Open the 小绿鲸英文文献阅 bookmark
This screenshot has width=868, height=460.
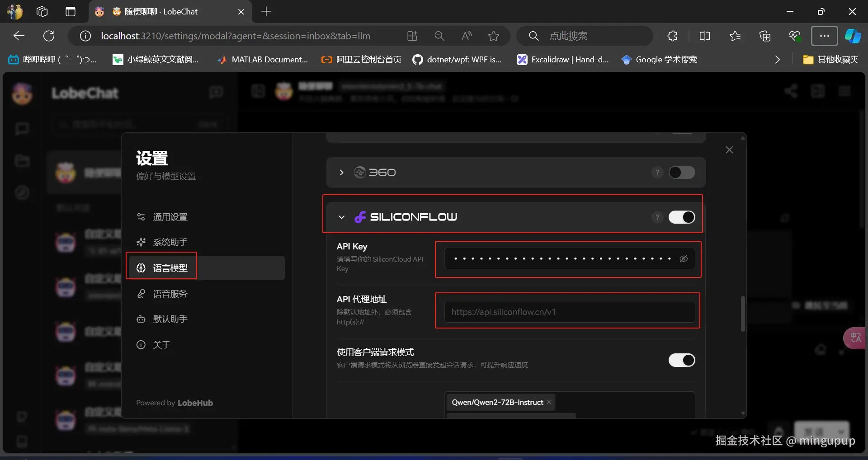pos(156,59)
